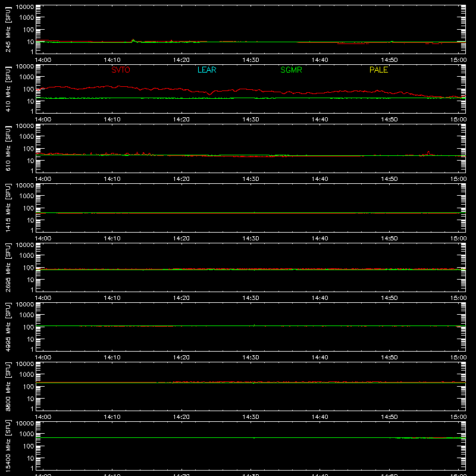The width and height of the screenshot is (476, 476).
Task: Select the 8800 MHz [SFU] axis title
Action: (x=8, y=386)
